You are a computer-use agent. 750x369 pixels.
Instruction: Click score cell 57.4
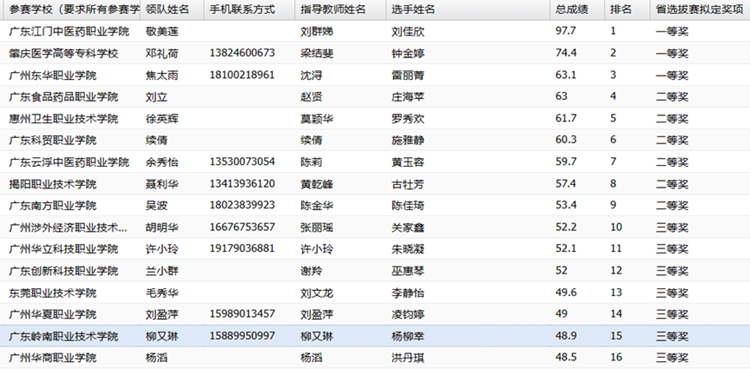point(566,183)
